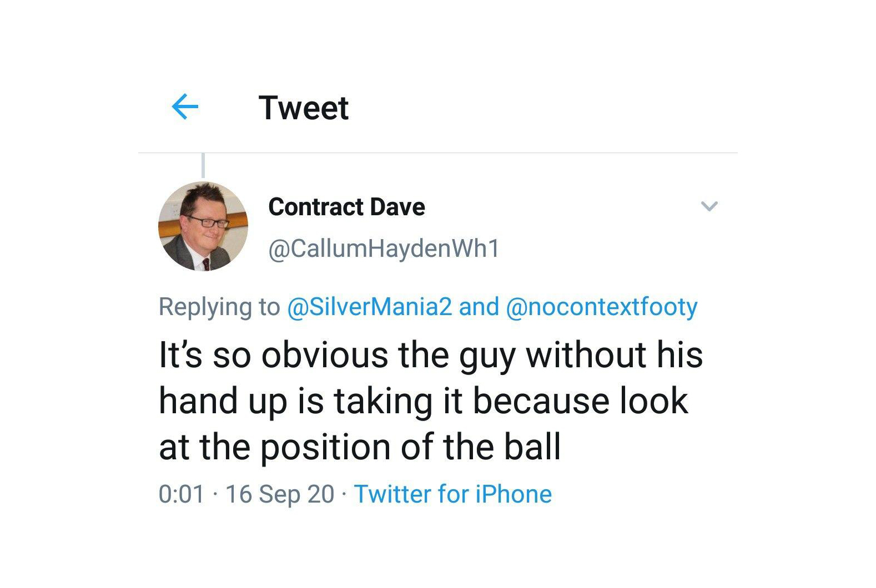Open Contract Dave's profile picture
This screenshot has height=588, width=876.
tap(203, 226)
